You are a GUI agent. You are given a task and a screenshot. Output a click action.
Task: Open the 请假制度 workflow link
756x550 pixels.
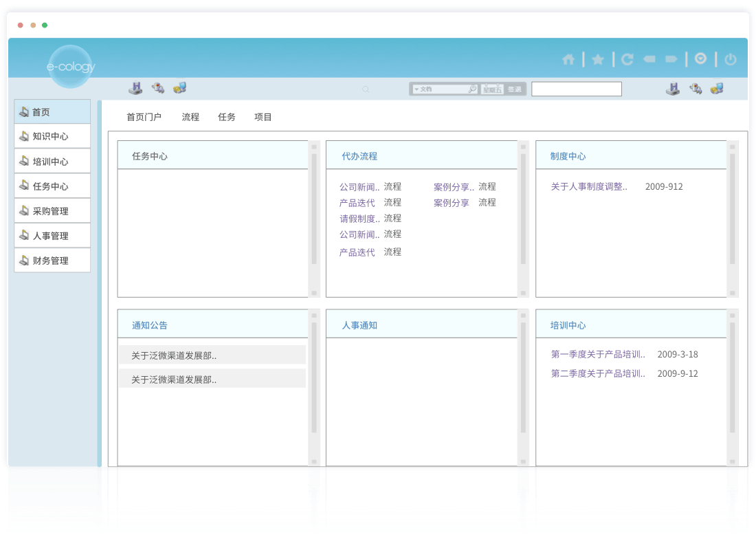point(359,219)
